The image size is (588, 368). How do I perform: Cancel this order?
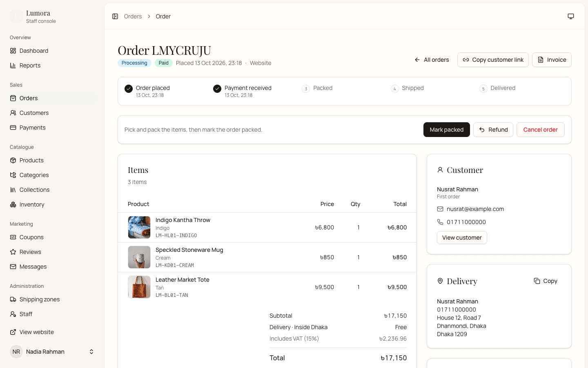(x=540, y=130)
